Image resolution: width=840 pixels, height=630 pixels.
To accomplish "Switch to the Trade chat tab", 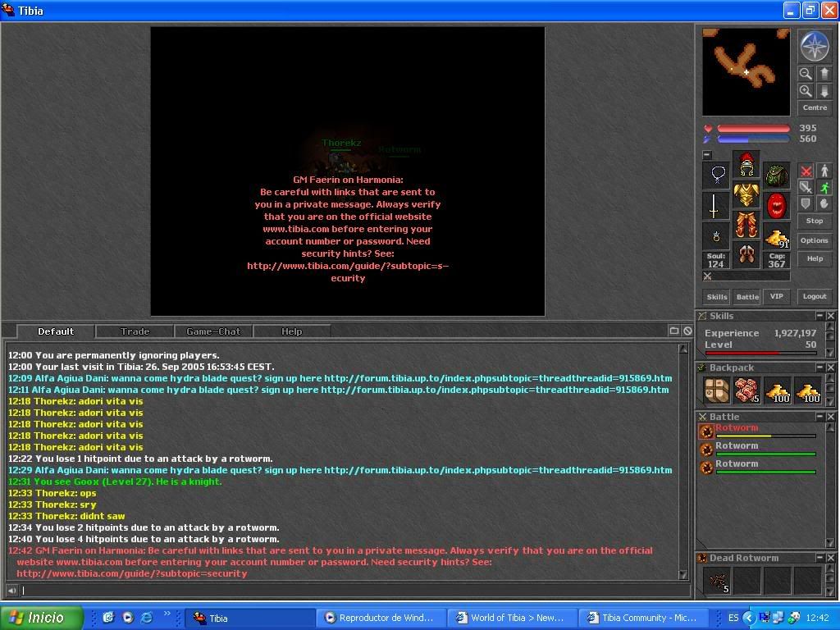I will pos(135,331).
